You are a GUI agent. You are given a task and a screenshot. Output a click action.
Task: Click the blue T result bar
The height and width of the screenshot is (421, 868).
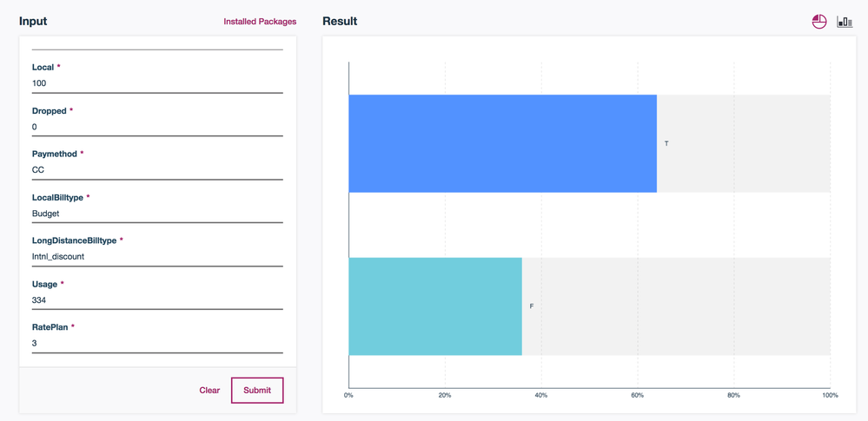(502, 143)
